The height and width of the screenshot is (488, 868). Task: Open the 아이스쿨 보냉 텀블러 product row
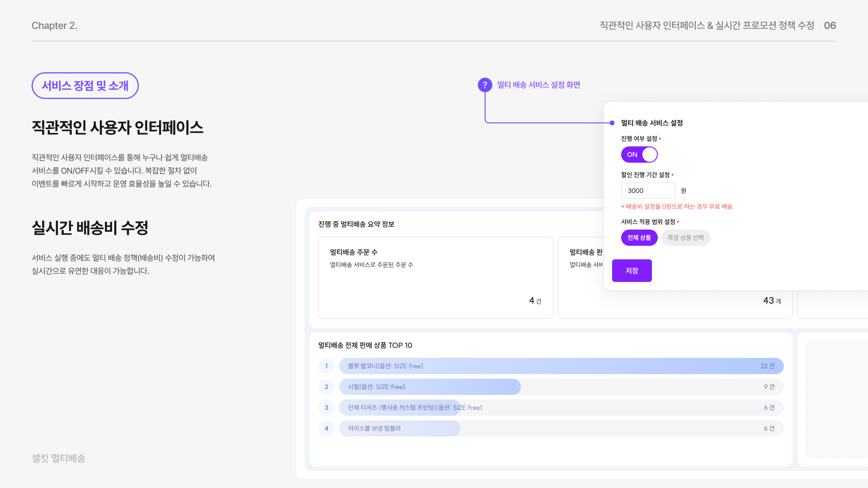coord(561,428)
